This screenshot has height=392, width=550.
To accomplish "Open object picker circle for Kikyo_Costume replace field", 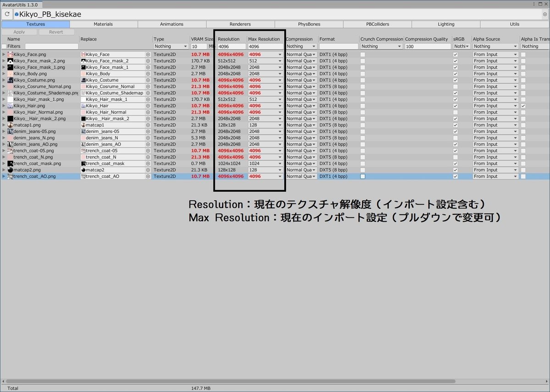I will (x=148, y=80).
